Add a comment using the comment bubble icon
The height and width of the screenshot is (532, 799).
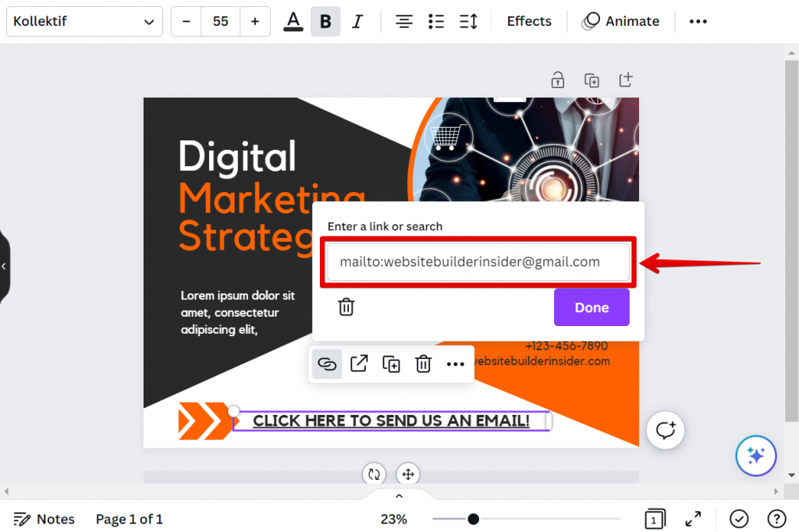[665, 430]
